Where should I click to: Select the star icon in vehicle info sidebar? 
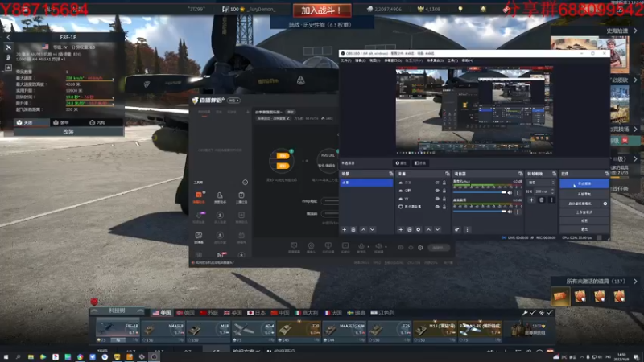pos(8,68)
